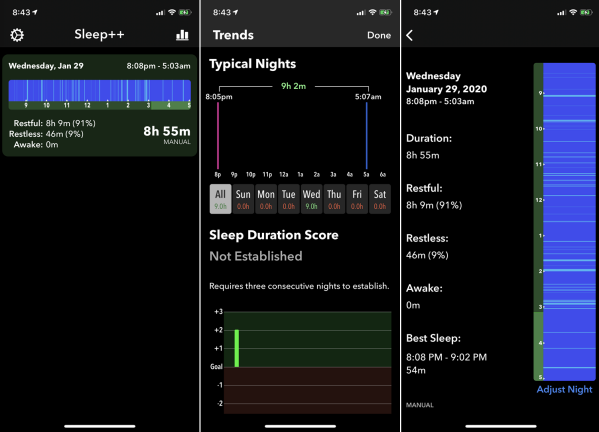Image resolution: width=599 pixels, height=432 pixels.
Task: Tap the January 29, 2020 date heading
Action: 446,89
